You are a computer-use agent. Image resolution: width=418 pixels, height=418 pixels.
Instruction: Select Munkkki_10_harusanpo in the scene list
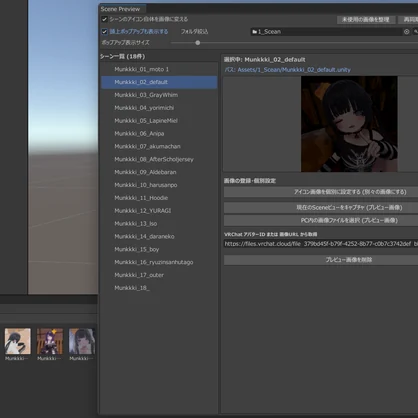[x=159, y=185]
